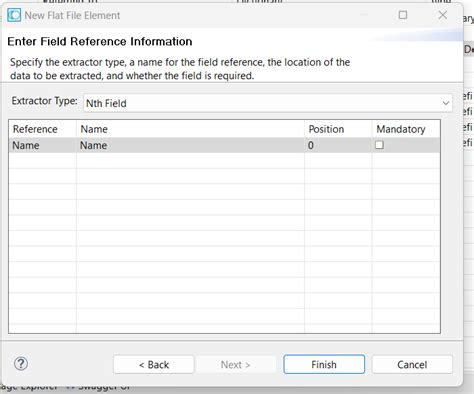Image resolution: width=474 pixels, height=394 pixels.
Task: Open the Extractor Type dropdown
Action: point(446,103)
